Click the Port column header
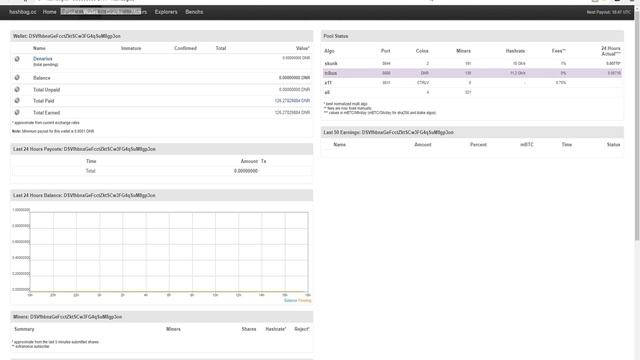The height and width of the screenshot is (360, 640). [385, 51]
